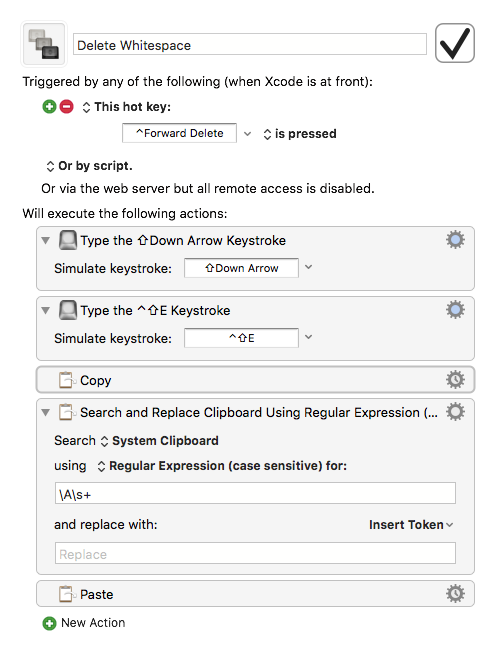Image resolution: width=496 pixels, height=651 pixels.
Task: Open gear menu for Search and Replace action
Action: point(455,412)
